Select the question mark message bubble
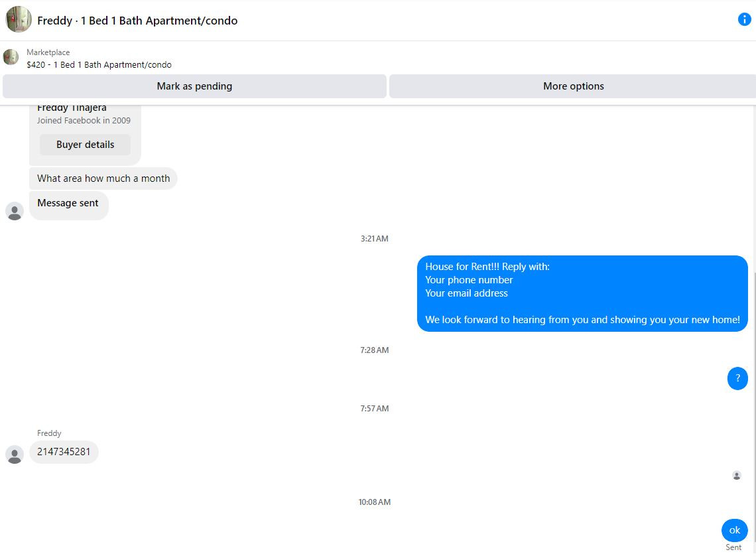756x558 pixels. [x=737, y=379]
